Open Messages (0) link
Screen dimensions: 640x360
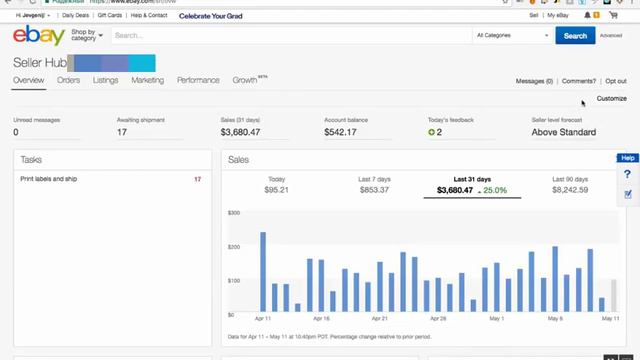[x=534, y=81]
